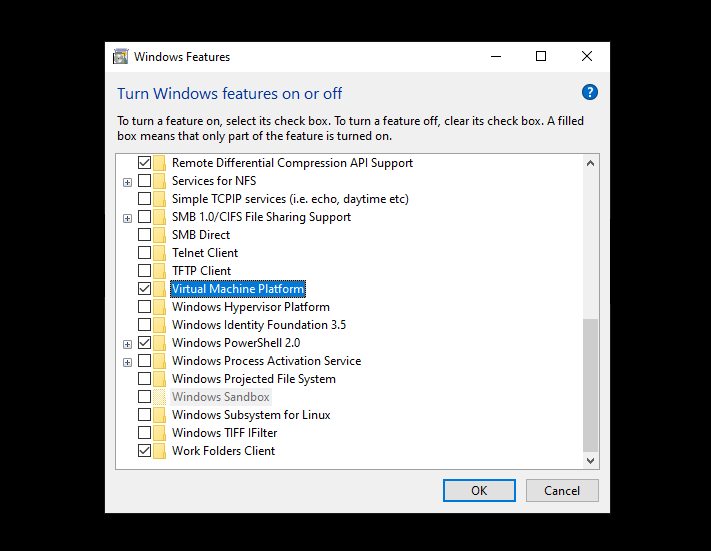Expand Windows Process Activation Service tree
This screenshot has height=551, width=711.
click(127, 362)
